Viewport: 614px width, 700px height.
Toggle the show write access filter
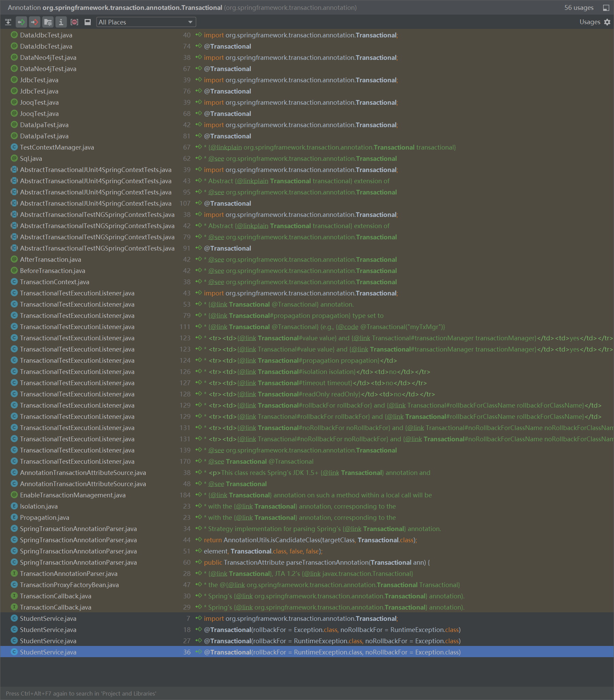34,22
